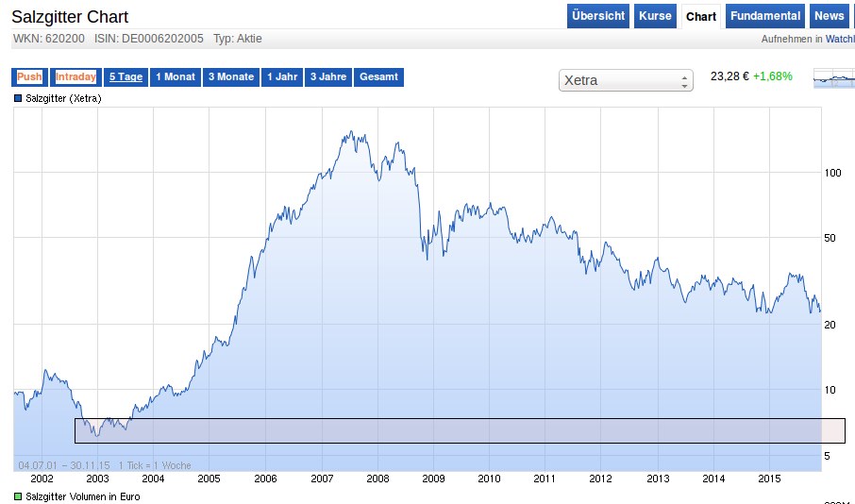View the 3 Jahre chart range
This screenshot has width=855, height=504.
pos(328,76)
